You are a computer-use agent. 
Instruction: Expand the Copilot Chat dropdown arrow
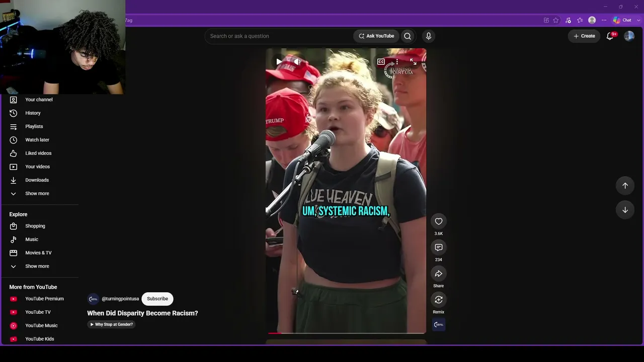(x=637, y=20)
